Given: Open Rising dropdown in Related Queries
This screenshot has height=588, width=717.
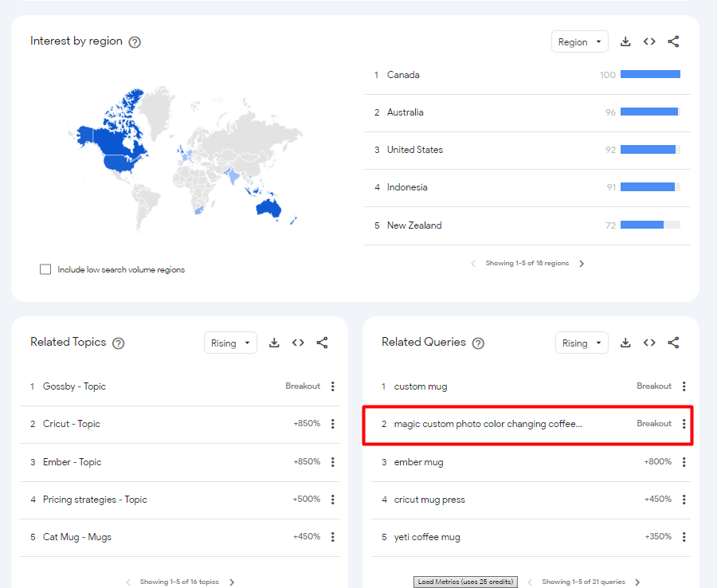Looking at the screenshot, I should tap(582, 343).
